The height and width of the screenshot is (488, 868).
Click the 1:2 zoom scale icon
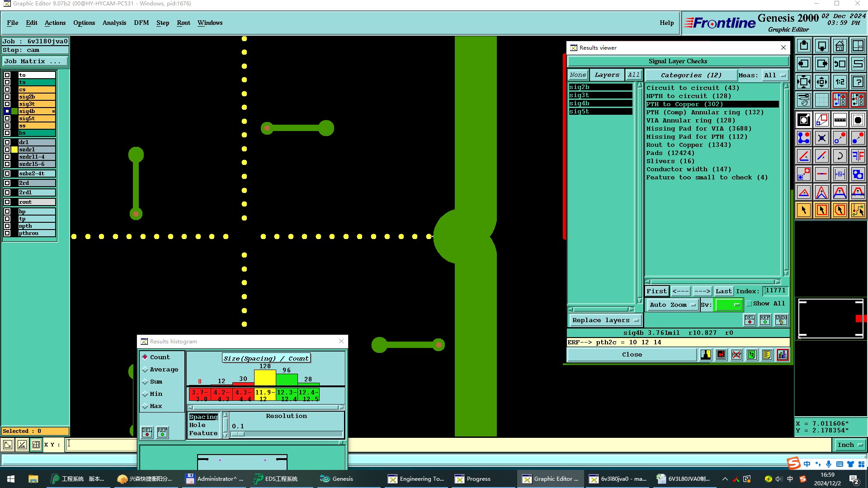(840, 82)
